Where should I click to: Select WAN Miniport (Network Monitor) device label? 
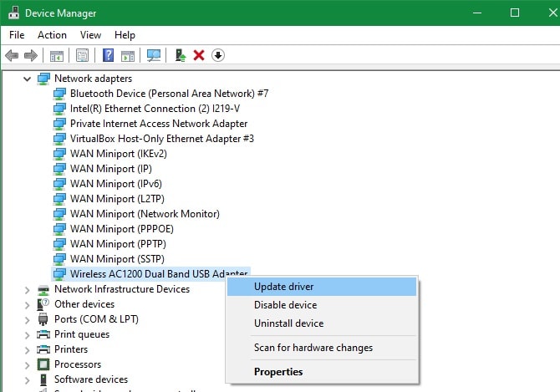click(145, 214)
